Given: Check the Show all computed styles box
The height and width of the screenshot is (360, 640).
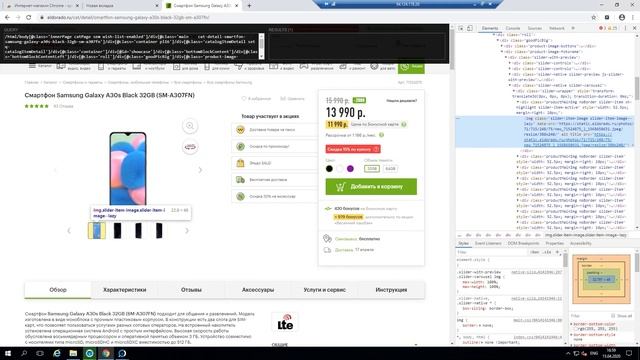Looking at the screenshot, I should coord(613,316).
